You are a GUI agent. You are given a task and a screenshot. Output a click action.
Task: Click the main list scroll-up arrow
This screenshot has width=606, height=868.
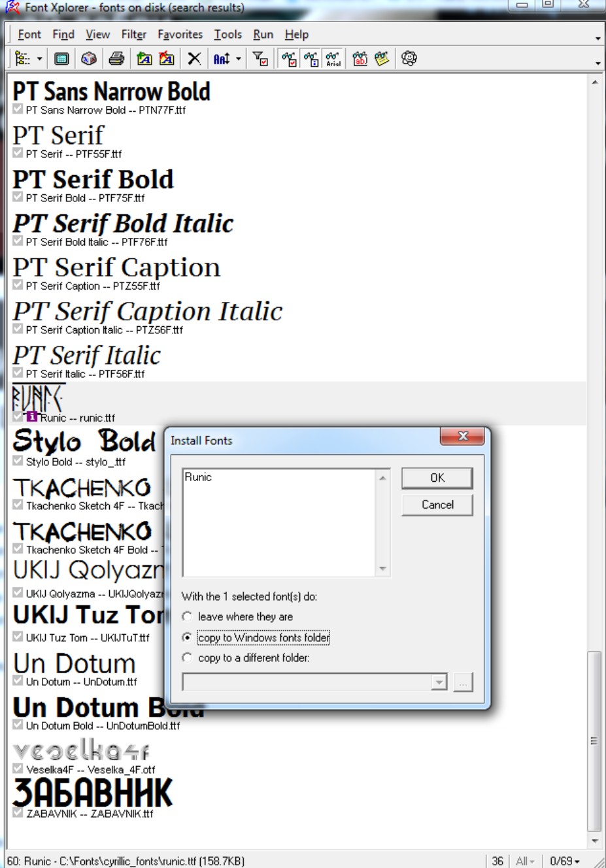coord(594,82)
